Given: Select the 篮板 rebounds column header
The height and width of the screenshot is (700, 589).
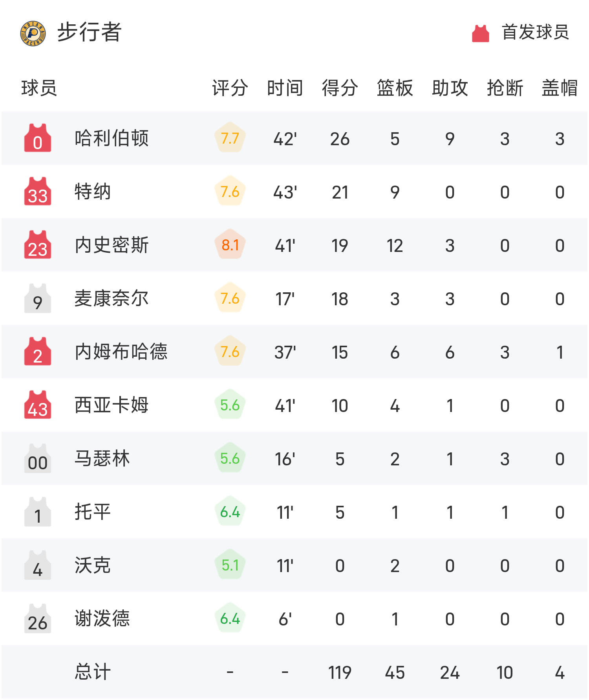Looking at the screenshot, I should 395,88.
